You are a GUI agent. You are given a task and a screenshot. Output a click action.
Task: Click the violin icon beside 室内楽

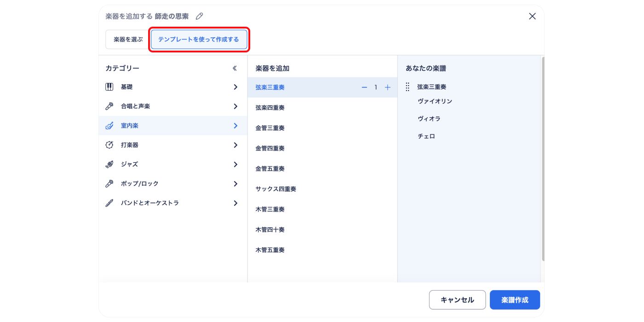pos(109,126)
